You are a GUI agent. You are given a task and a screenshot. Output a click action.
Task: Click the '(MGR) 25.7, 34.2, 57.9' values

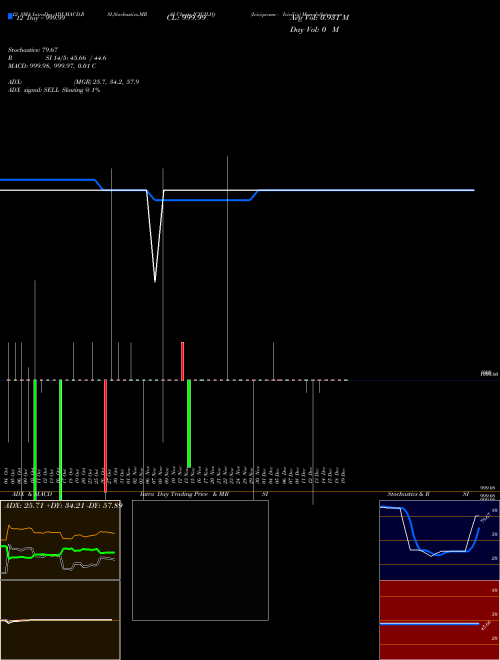106,82
